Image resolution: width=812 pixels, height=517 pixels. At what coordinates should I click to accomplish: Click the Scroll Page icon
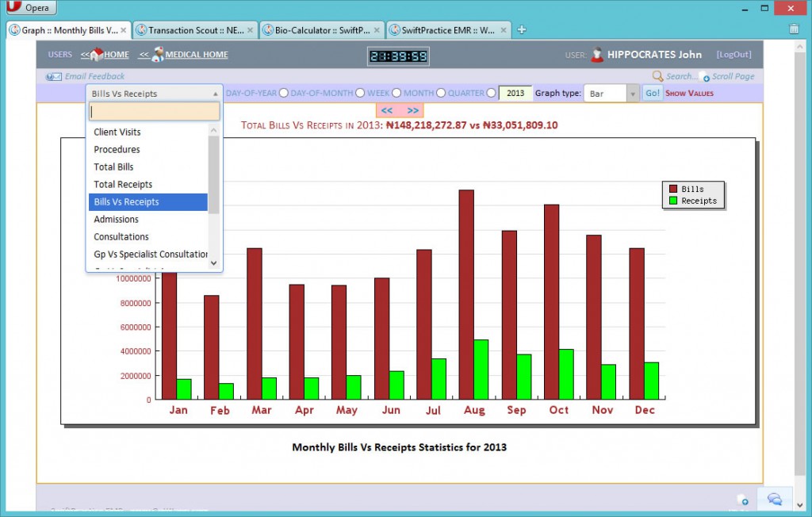tap(707, 76)
